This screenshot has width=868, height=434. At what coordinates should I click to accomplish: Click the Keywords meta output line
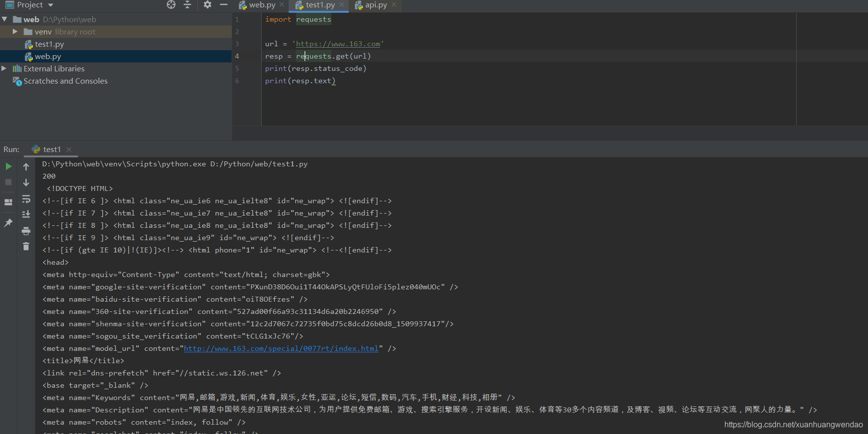pyautogui.click(x=278, y=398)
